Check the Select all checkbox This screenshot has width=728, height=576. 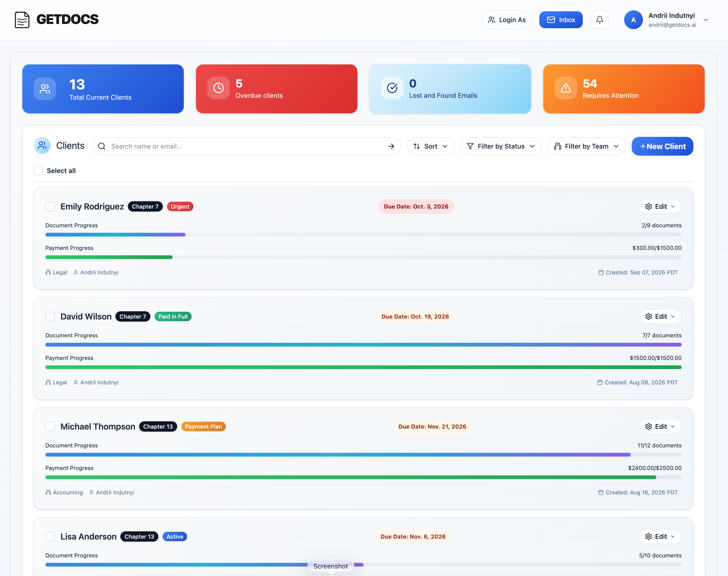coord(39,171)
